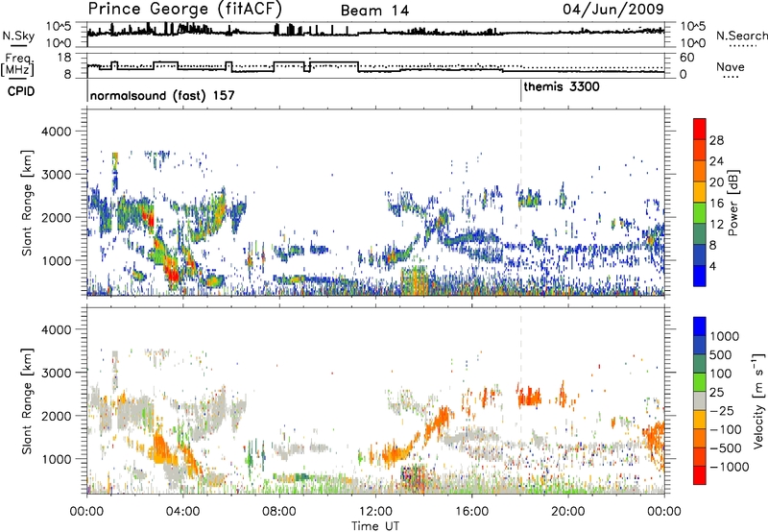The width and height of the screenshot is (768, 532).
Task: Click the '04:00' time tick label
Action: [182, 512]
